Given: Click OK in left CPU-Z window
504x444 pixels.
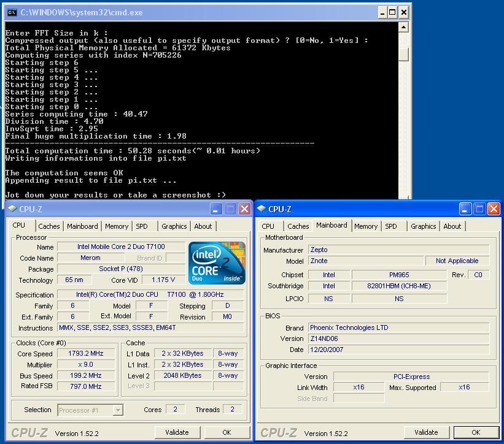Looking at the screenshot, I should (227, 432).
